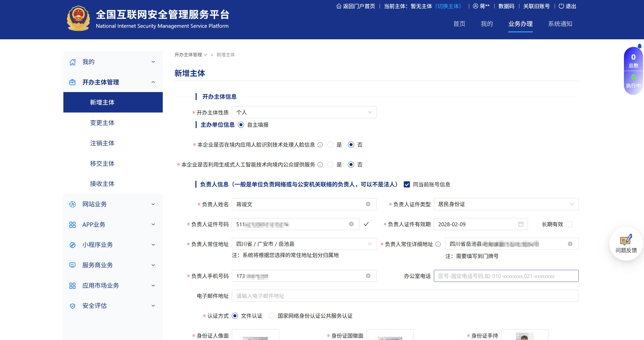Select 是 radio for face recognition question
Screen dimensions: 644x340
pos(331,145)
